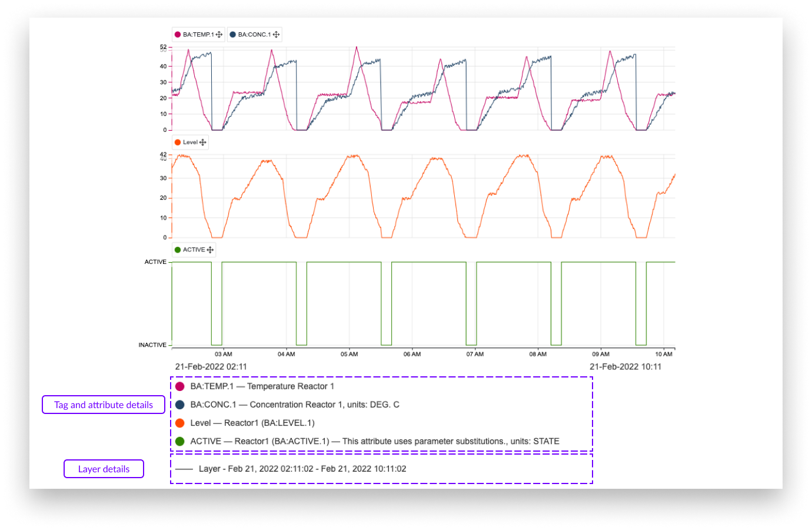The width and height of the screenshot is (812, 530).
Task: Click the move icon next to BA:CONC.1
Action: [276, 35]
